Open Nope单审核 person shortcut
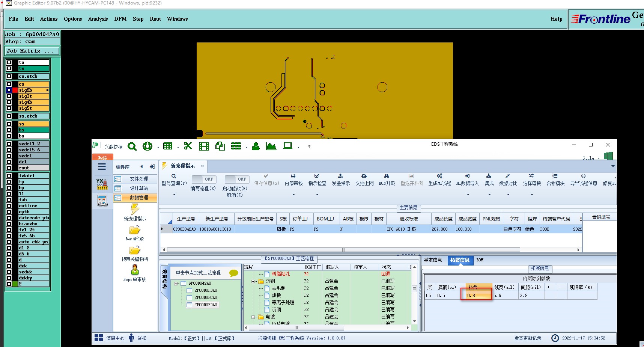This screenshot has width=644, height=347. click(135, 273)
